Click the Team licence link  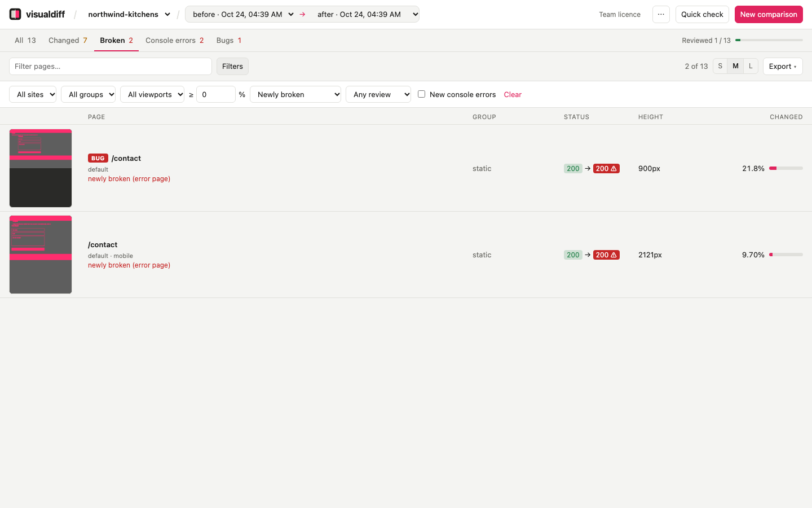(x=620, y=14)
